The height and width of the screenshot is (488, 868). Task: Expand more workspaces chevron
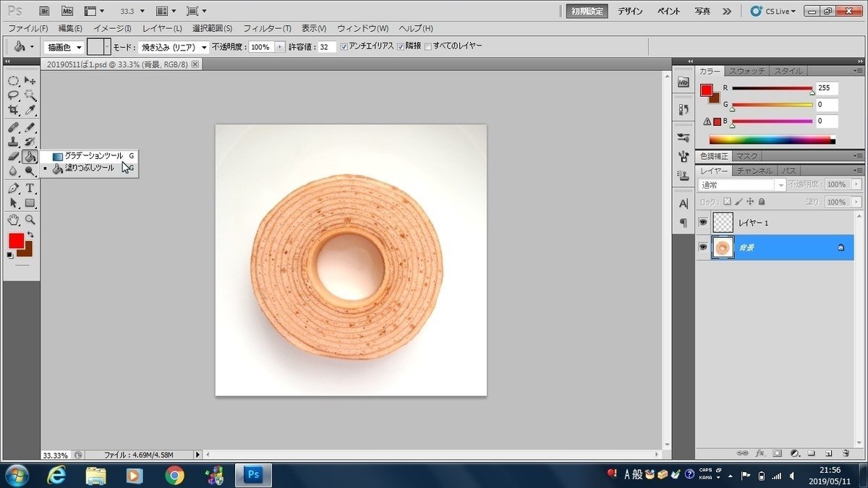tap(727, 11)
